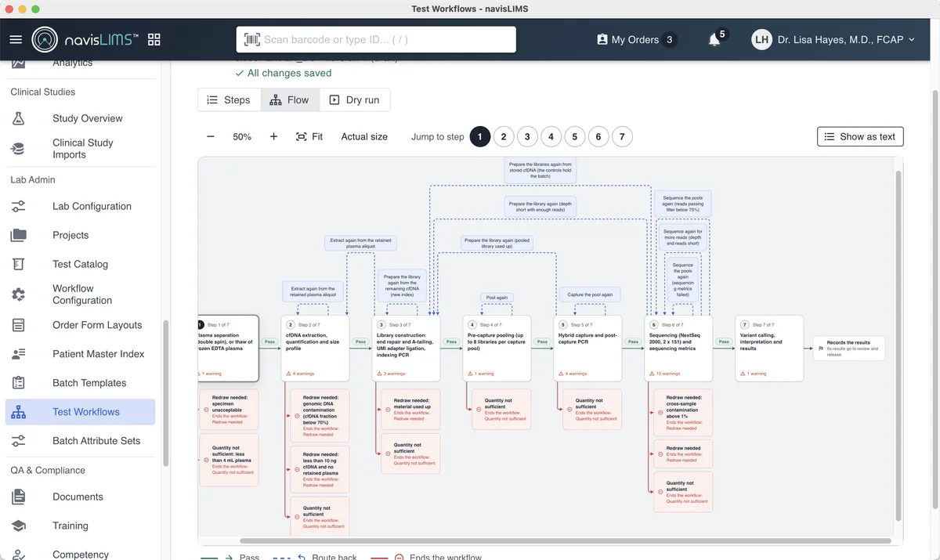The image size is (940, 560).
Task: Click the Pool again route-back label
Action: click(x=497, y=298)
